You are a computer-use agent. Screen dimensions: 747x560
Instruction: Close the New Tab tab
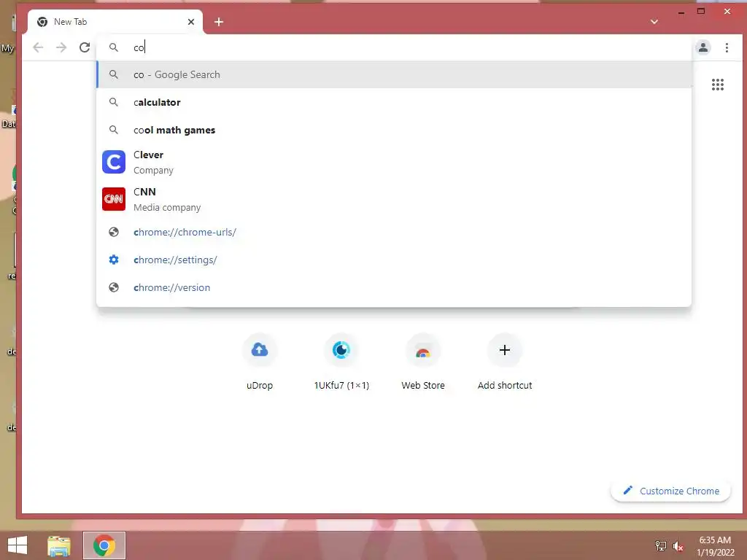pyautogui.click(x=191, y=22)
